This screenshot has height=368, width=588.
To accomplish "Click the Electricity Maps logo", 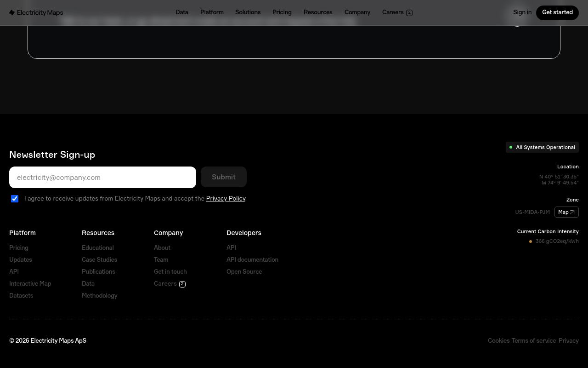I will [36, 12].
